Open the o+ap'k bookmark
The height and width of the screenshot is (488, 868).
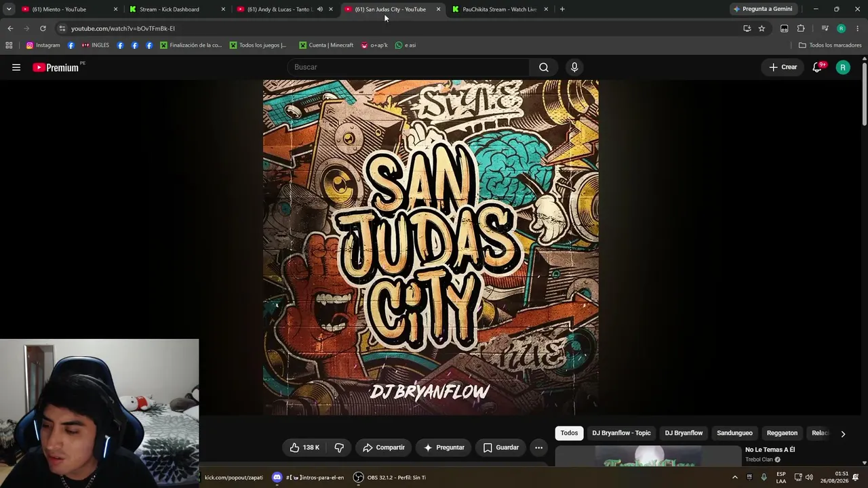coord(374,45)
